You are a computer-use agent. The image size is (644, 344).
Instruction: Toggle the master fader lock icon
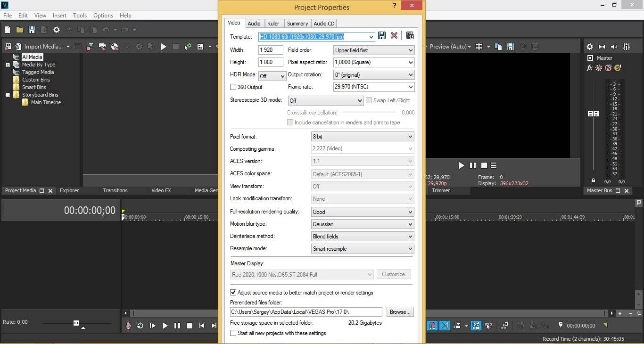[593, 180]
